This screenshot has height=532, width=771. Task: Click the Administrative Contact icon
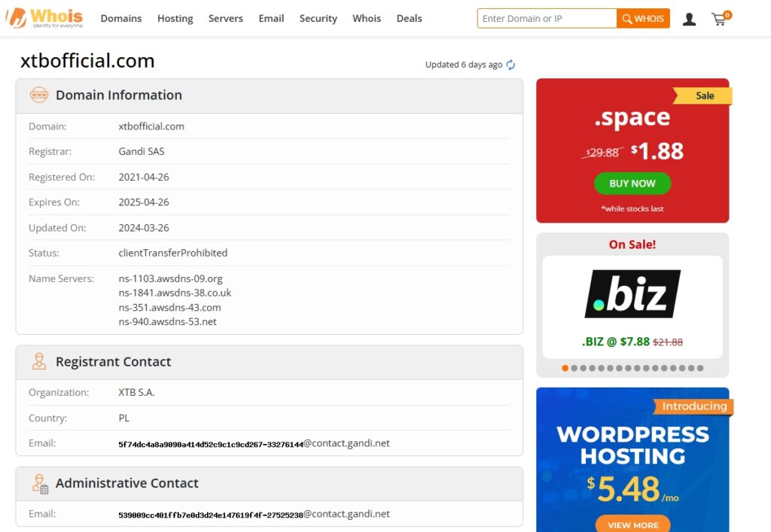pos(39,484)
